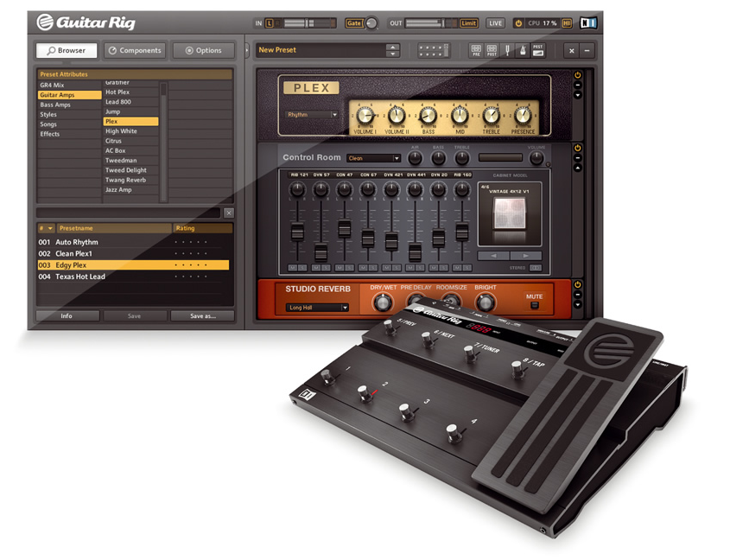
Task: Switch to the Components tab
Action: pos(136,50)
